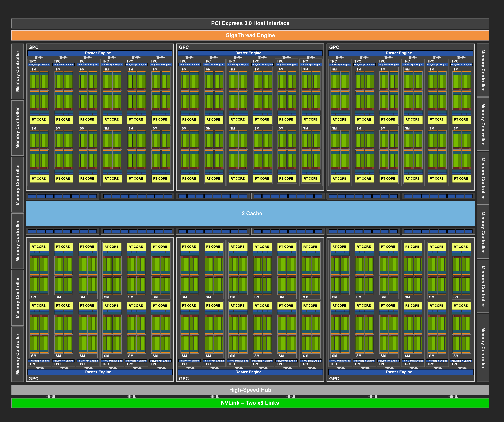Select bottommost Memory Controller on right side
The height and width of the screenshot is (422, 504).
483,348
